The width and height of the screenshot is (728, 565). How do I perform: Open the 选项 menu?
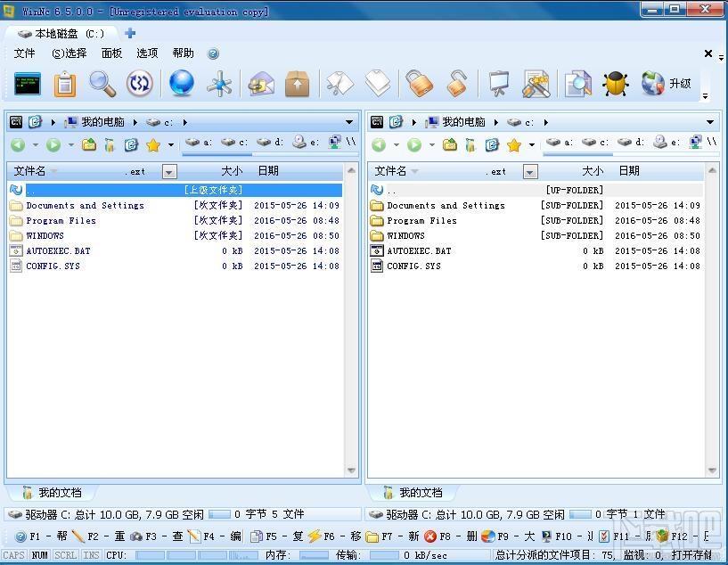147,53
